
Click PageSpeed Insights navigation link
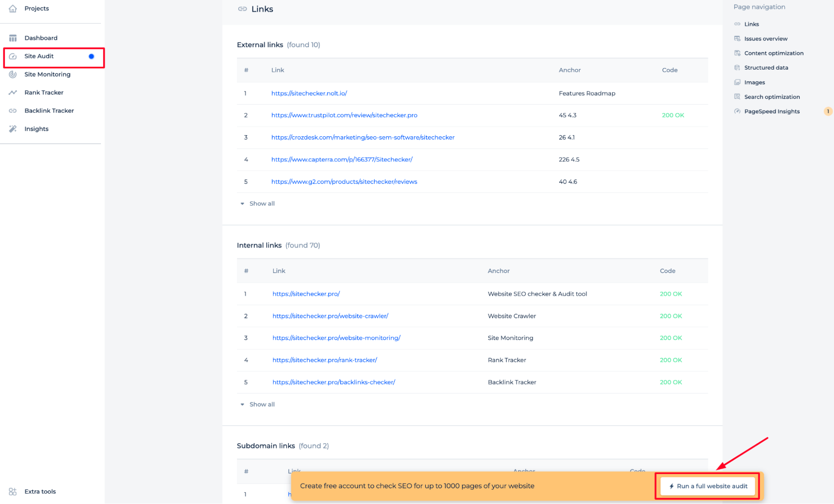pyautogui.click(x=771, y=111)
